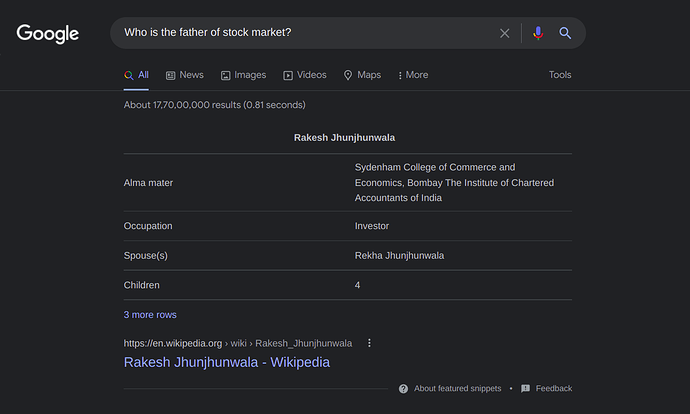Select the All results tab
This screenshot has width=690, height=414.
(x=136, y=75)
